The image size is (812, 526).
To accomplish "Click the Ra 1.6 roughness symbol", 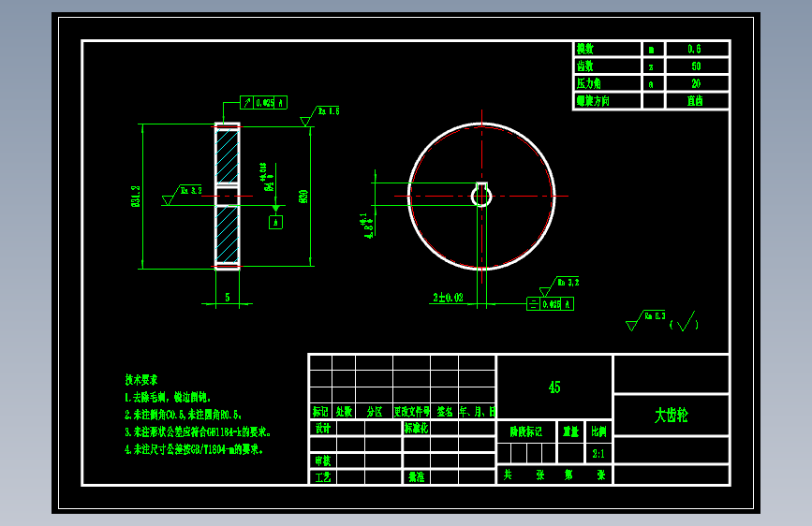I will [320, 115].
